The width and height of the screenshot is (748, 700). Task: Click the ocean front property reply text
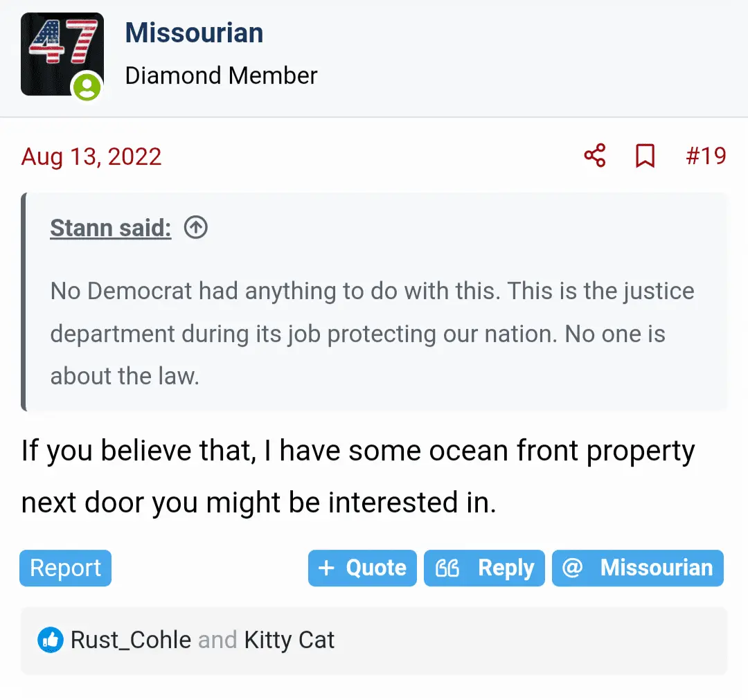coord(357,477)
